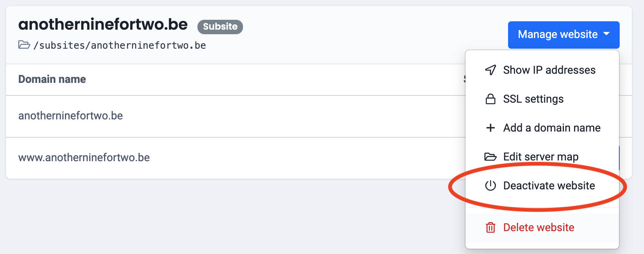Click the caret arrow on Manage website
This screenshot has height=254, width=644.
(607, 34)
